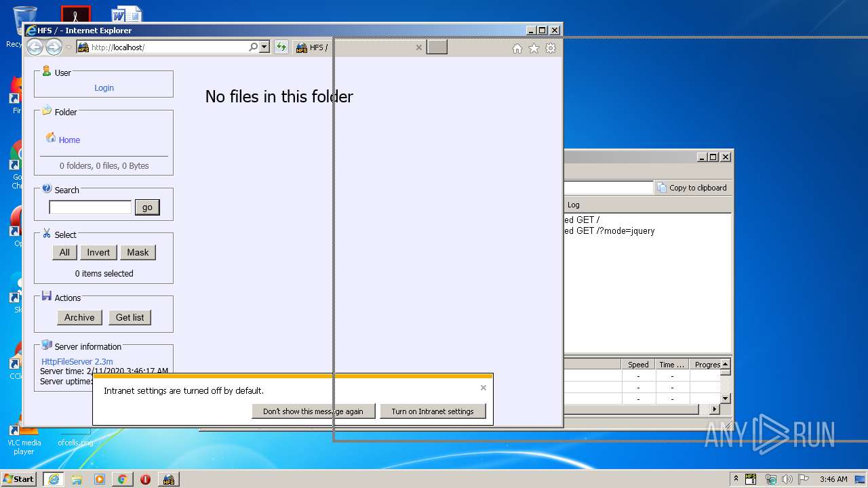
Task: Click the Time column header in HFS
Action: tap(672, 365)
